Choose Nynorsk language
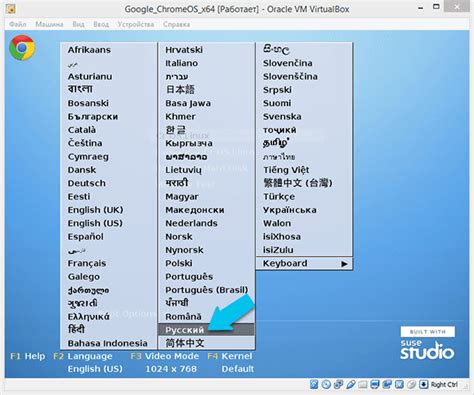 pyautogui.click(x=184, y=250)
